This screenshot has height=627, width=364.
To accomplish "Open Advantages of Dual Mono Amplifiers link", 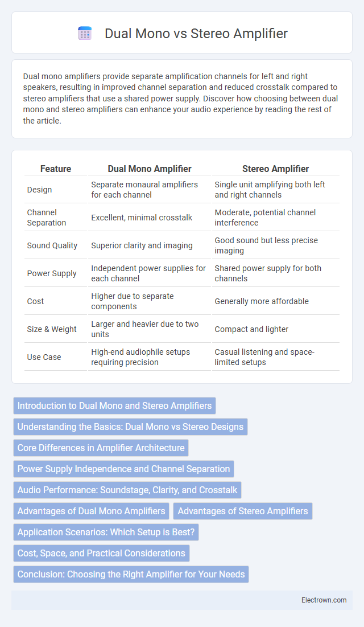I will [91, 511].
